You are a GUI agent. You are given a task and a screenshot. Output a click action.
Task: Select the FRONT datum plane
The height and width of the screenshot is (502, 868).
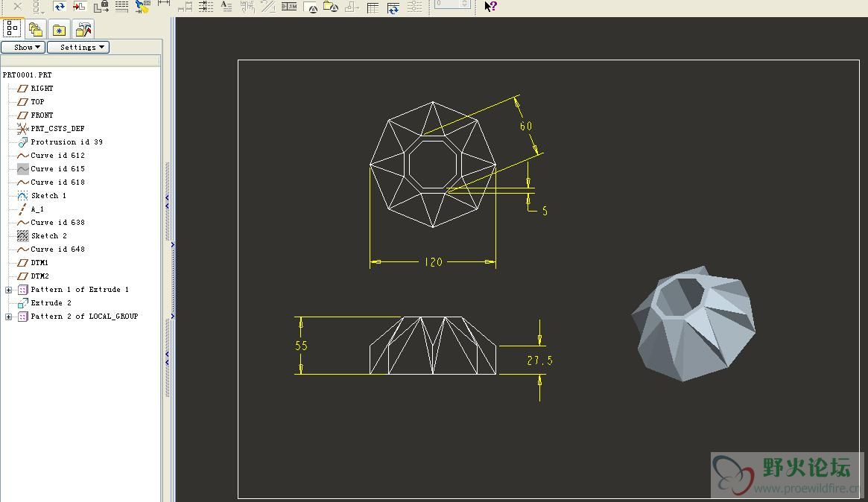tap(42, 115)
